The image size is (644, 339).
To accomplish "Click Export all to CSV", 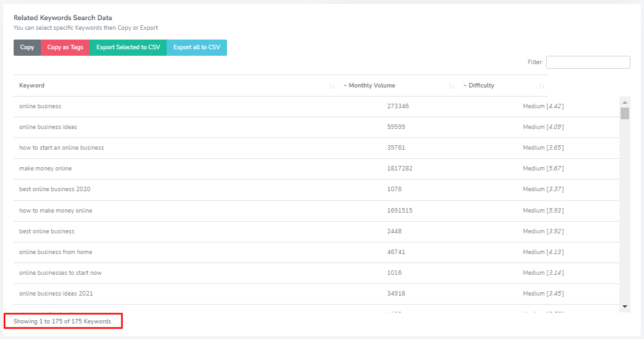I will coord(197,47).
